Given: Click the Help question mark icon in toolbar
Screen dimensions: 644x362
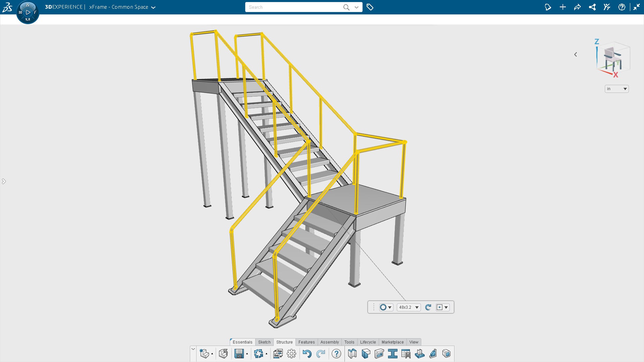Looking at the screenshot, I should point(336,354).
